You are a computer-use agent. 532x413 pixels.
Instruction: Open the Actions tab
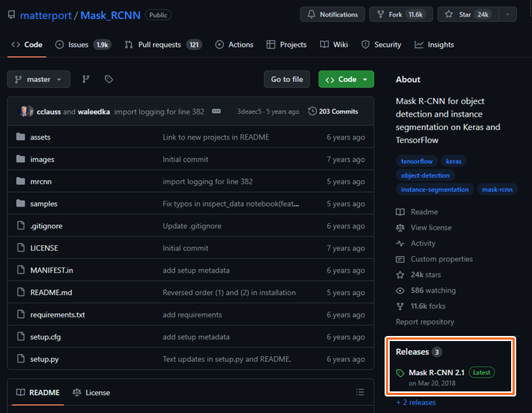click(234, 45)
